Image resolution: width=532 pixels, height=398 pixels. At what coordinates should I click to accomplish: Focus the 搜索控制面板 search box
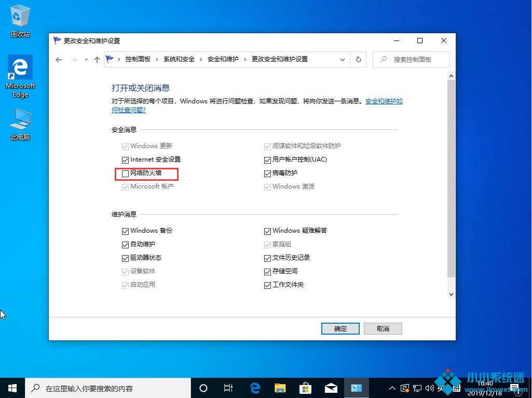pyautogui.click(x=411, y=59)
